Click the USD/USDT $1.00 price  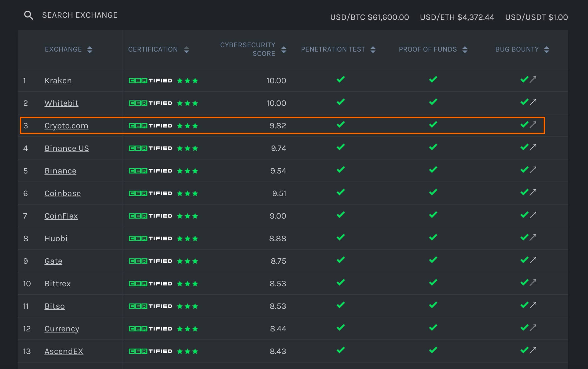[536, 17]
